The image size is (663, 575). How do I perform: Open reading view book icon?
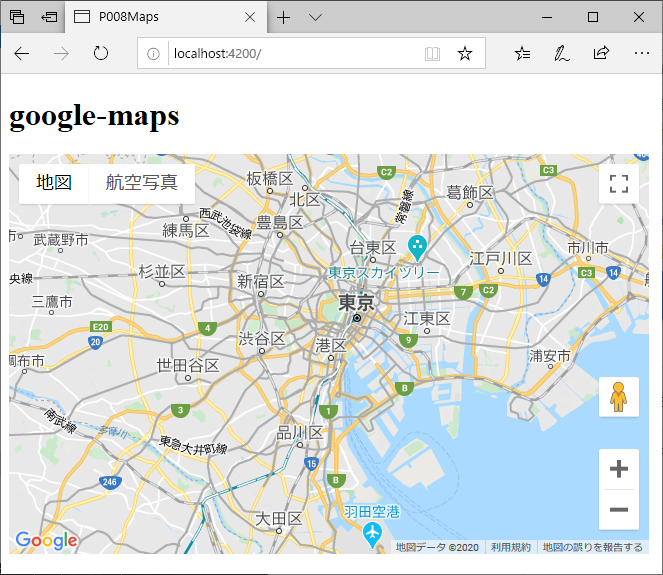pos(432,54)
